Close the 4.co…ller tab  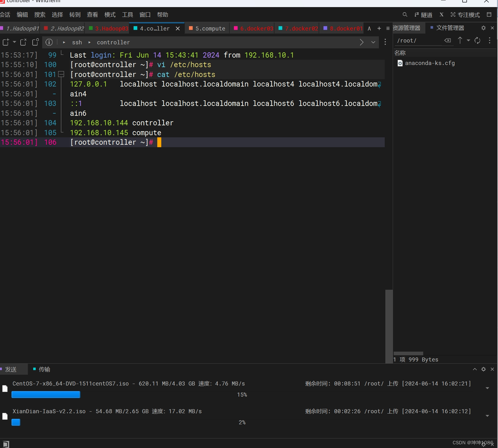(178, 28)
